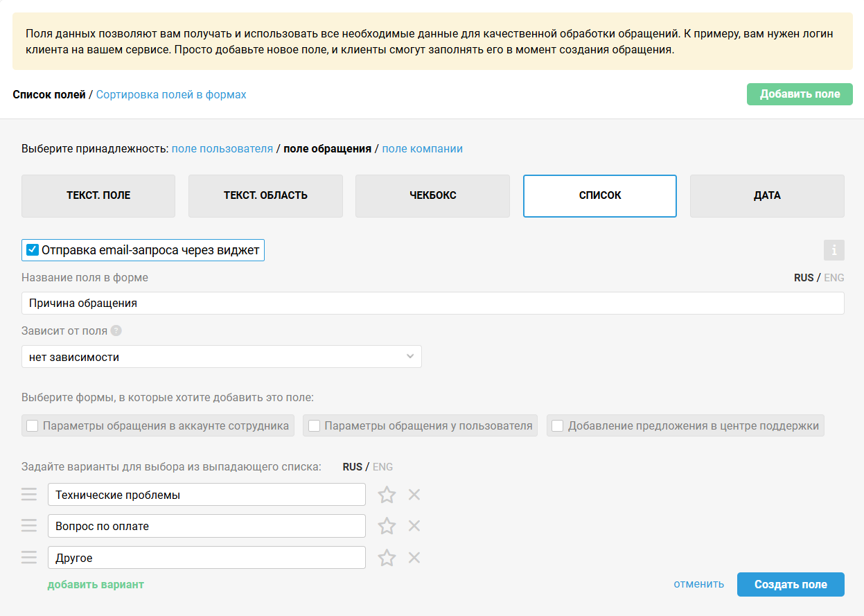Star the 'Другое' list option
This screenshot has height=616, width=864.
pyautogui.click(x=387, y=558)
